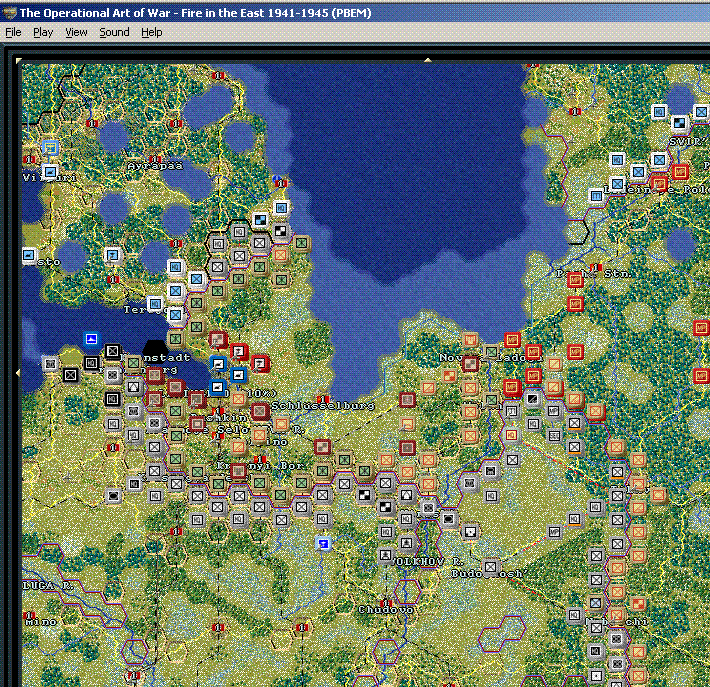Select the Finnish HQ unit just above Terijoki
The image size is (710, 687).
(155, 303)
